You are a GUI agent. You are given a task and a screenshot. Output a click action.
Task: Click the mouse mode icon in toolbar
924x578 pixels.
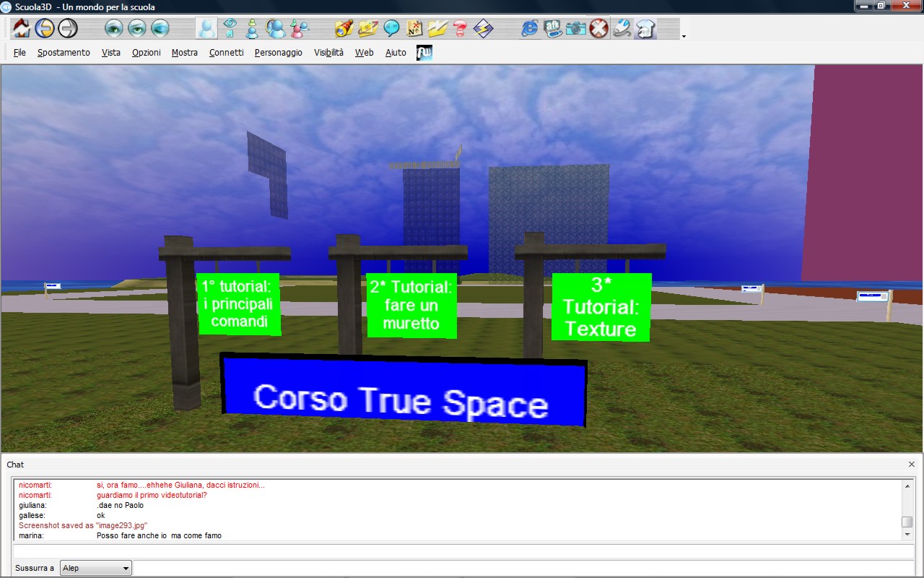pyautogui.click(x=622, y=28)
